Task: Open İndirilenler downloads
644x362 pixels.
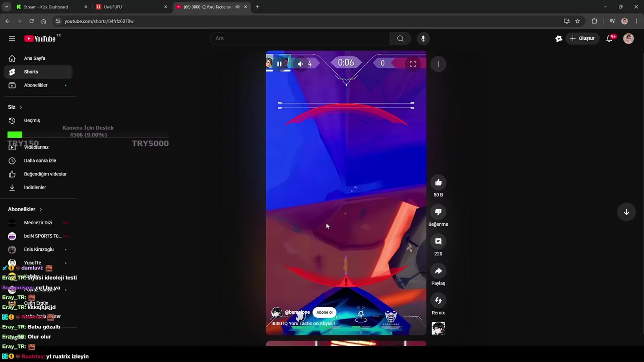Action: coord(38,187)
